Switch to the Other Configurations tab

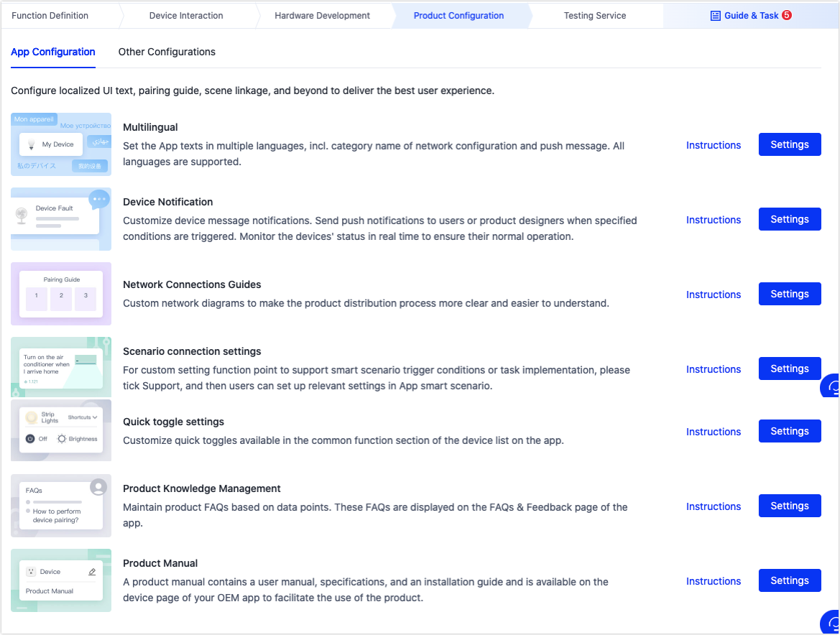[167, 52]
